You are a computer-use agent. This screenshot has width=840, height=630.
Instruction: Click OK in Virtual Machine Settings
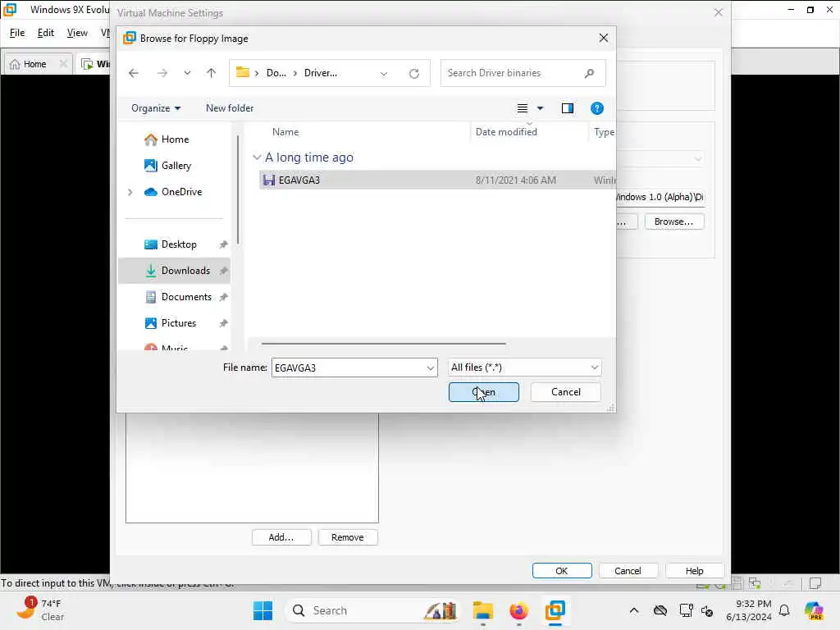click(x=561, y=571)
